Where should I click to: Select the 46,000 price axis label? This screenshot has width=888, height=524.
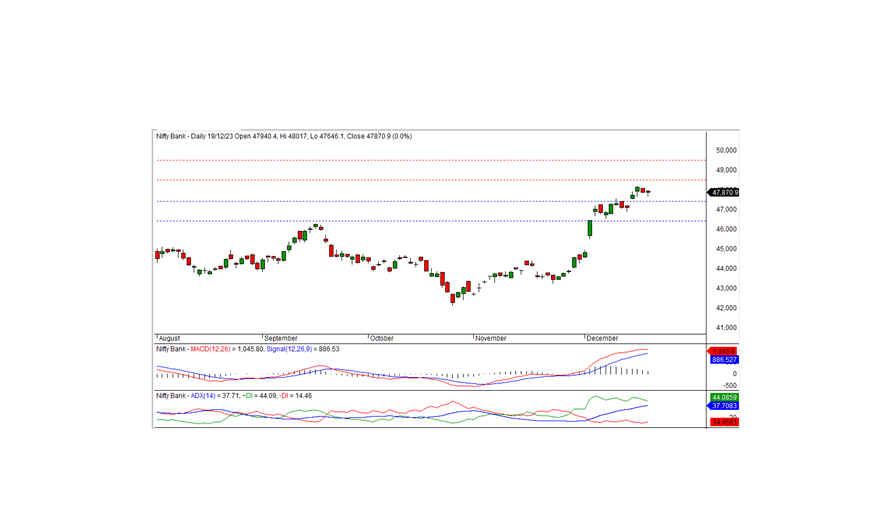(x=726, y=229)
